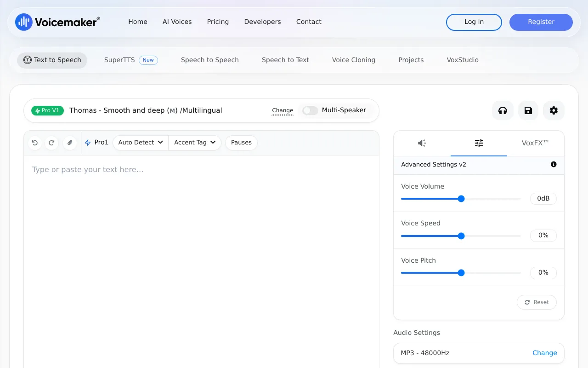Open the speaker voice effects tab
588x368 pixels.
422,143
